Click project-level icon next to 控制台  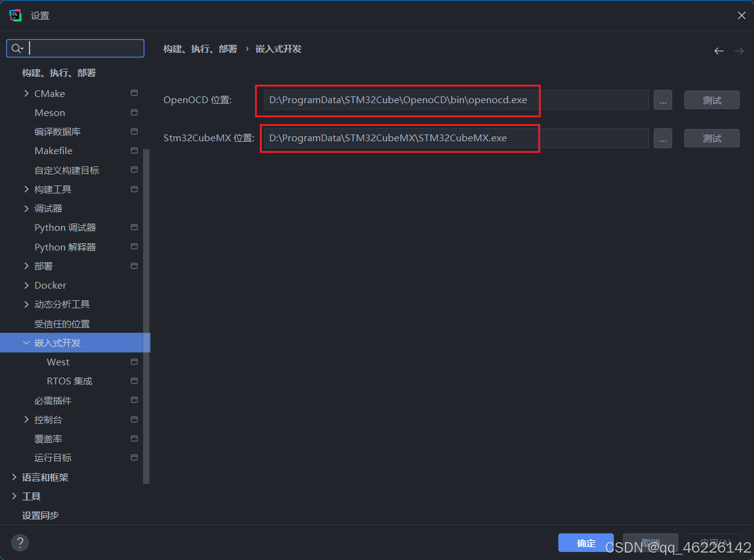coord(134,419)
